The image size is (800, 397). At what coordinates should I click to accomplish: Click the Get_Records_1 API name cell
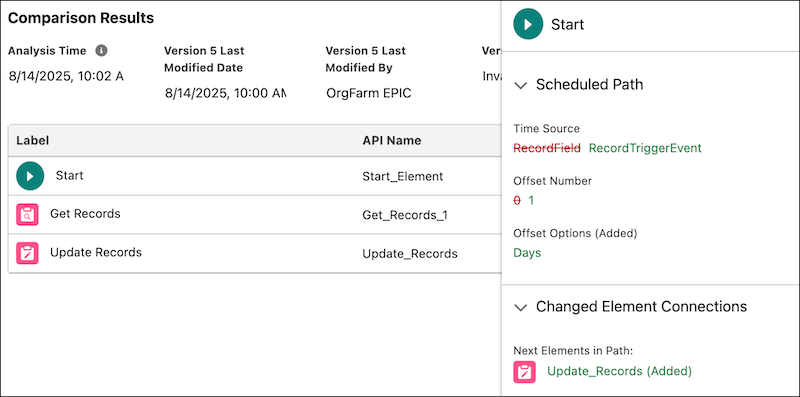pyautogui.click(x=405, y=215)
